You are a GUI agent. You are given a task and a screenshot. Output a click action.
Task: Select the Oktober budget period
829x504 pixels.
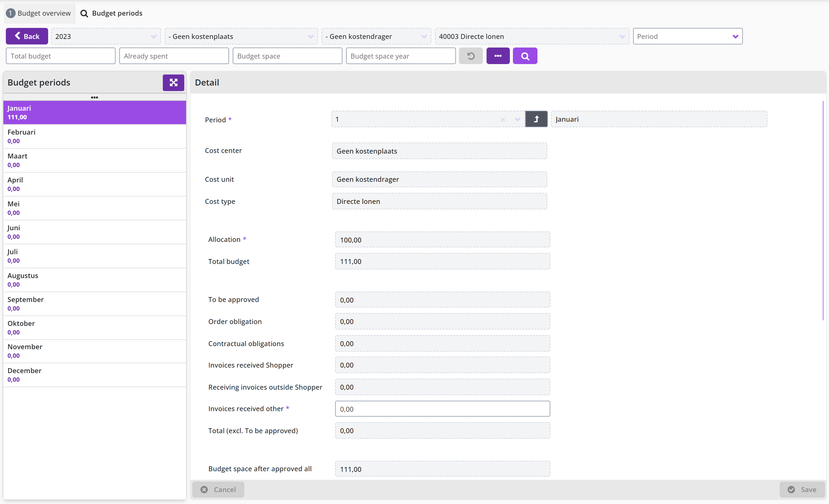click(94, 328)
